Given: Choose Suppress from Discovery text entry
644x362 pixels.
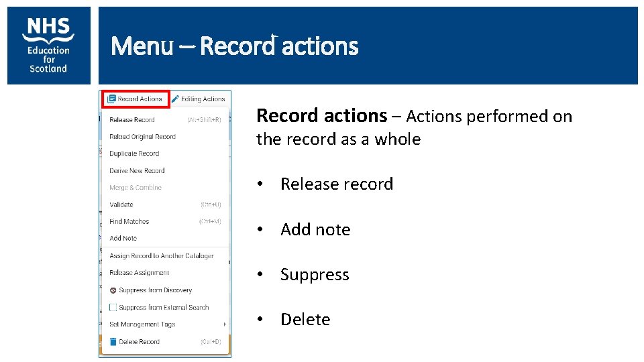Looking at the screenshot, I should [x=155, y=290].
